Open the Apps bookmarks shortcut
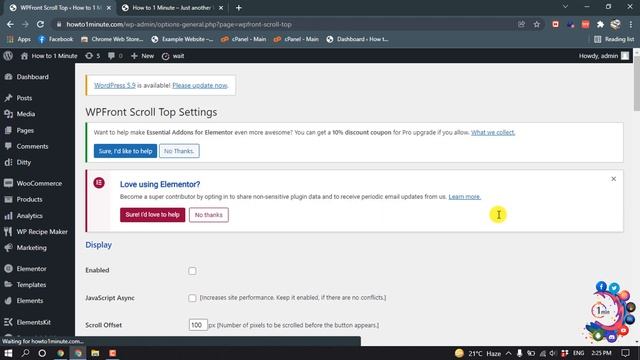640x360 pixels. click(x=19, y=39)
